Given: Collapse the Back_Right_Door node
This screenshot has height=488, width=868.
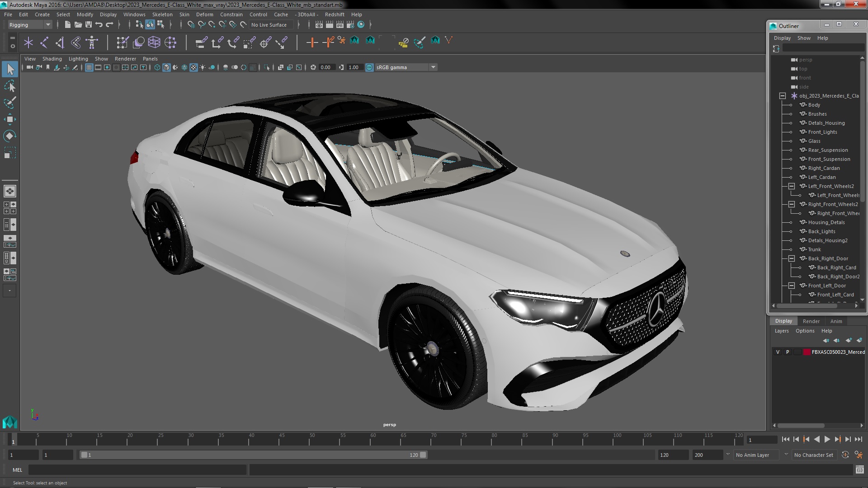Looking at the screenshot, I should 792,258.
